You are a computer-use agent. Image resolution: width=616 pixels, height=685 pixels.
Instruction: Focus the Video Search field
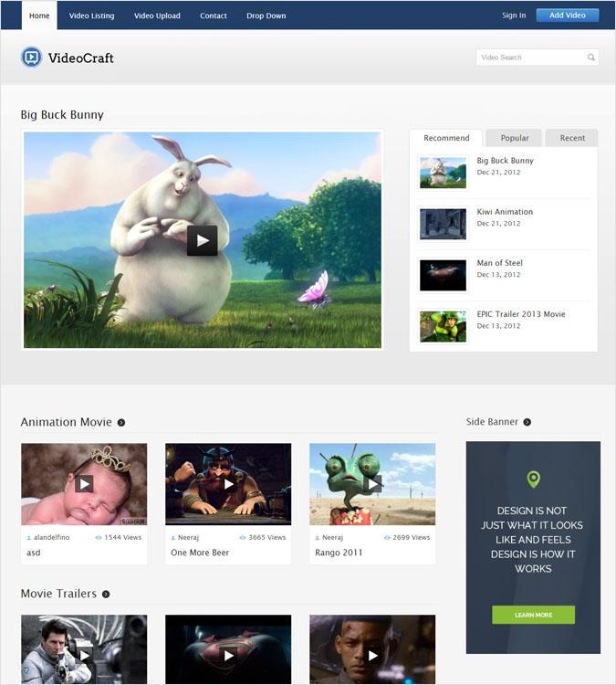coord(537,58)
